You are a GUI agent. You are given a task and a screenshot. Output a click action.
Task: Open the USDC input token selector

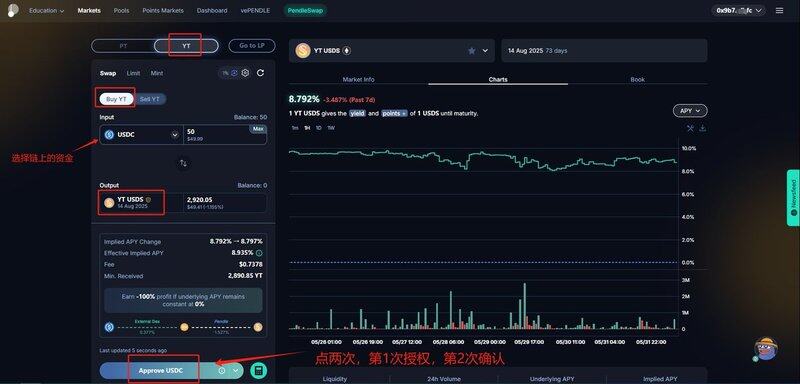coord(141,135)
